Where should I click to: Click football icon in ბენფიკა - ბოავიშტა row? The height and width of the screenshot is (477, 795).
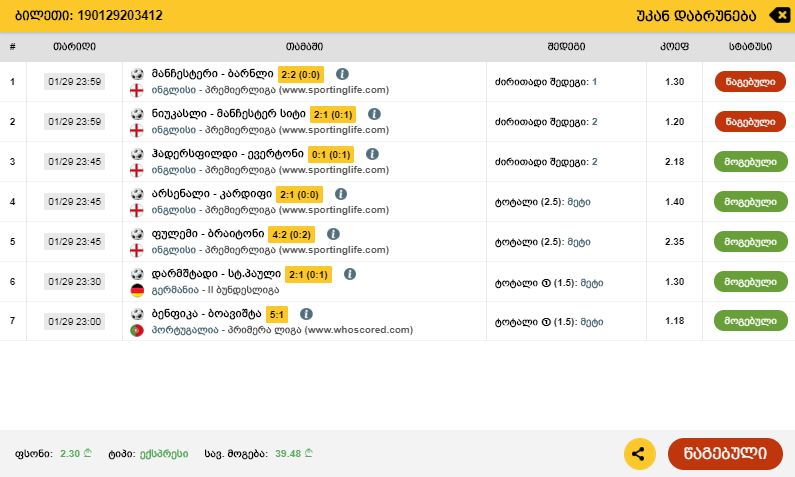tap(137, 314)
